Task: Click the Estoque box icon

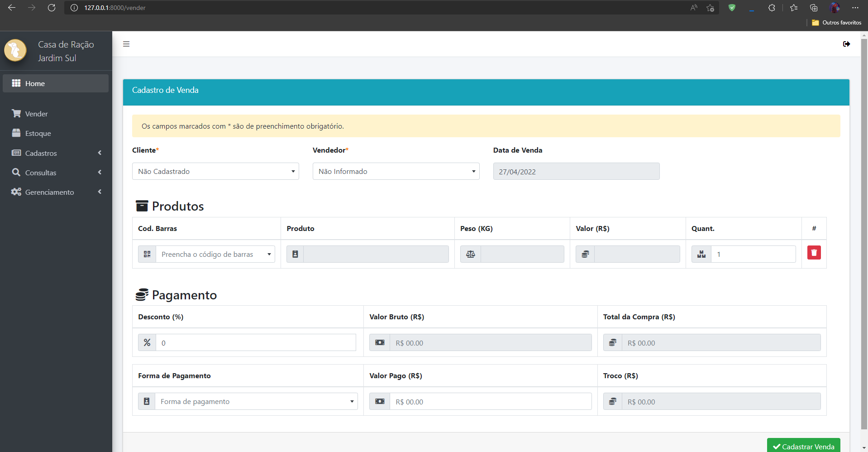Action: [16, 133]
